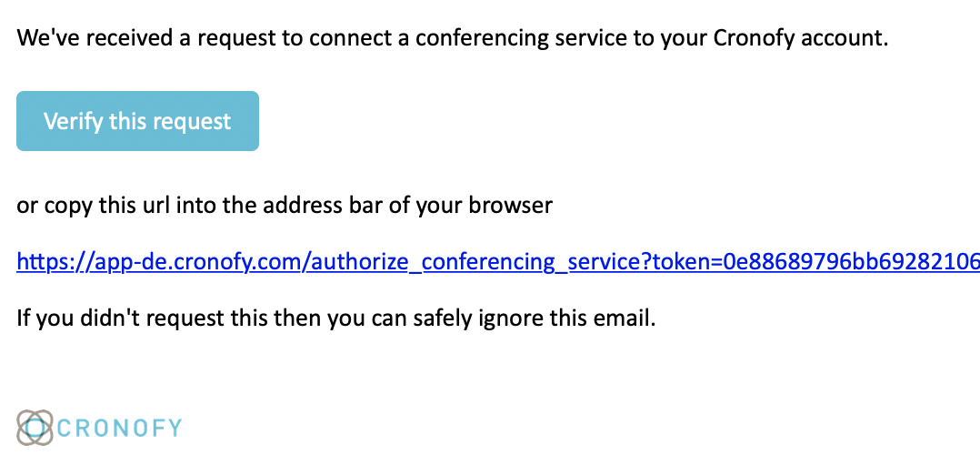Click the token value in the URL
Viewport: 980px width, 475px height.
point(850,262)
